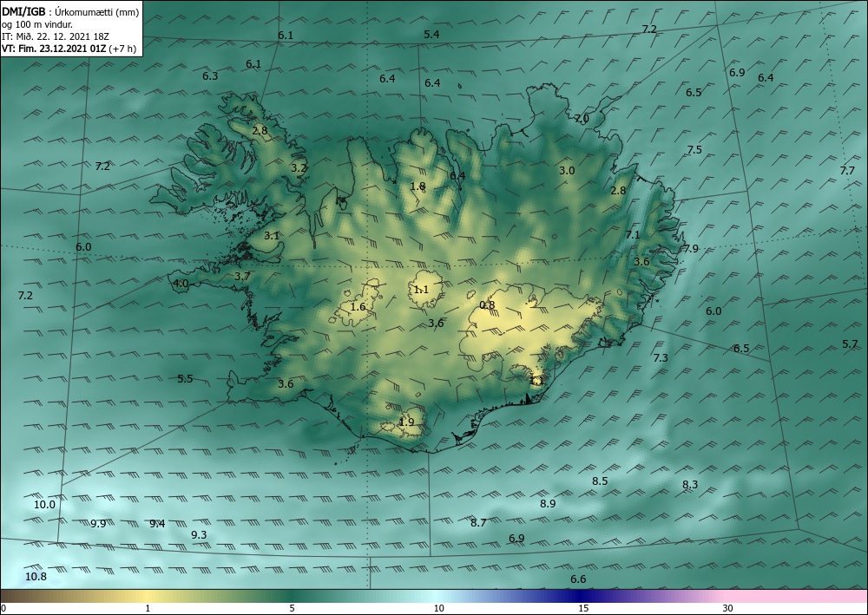Click the 8.9 value label

pos(548,504)
